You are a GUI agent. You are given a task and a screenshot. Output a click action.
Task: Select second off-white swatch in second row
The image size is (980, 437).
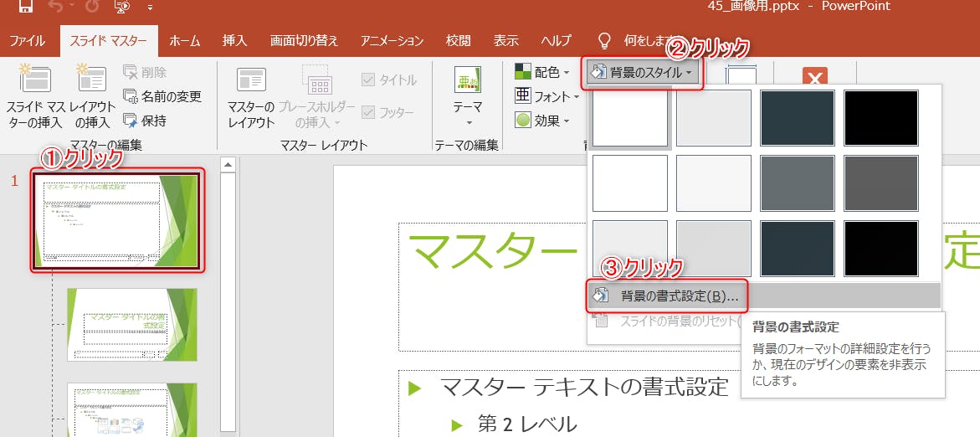point(714,183)
